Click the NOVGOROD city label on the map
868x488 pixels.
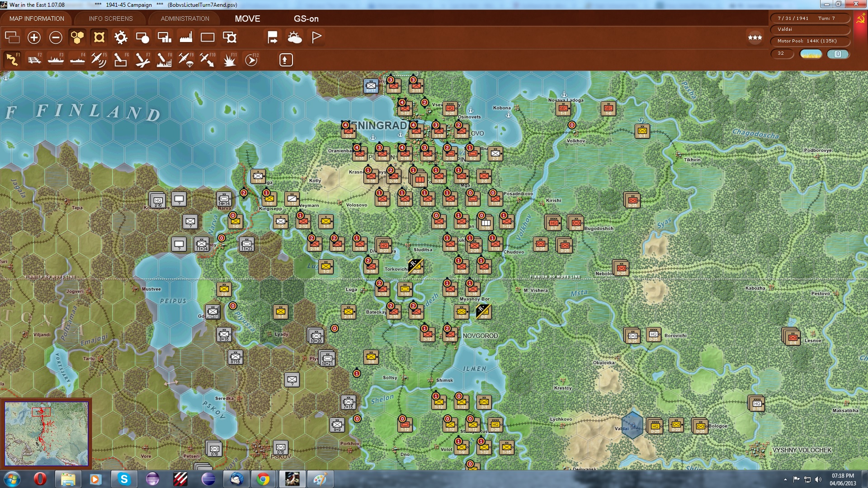[480, 336]
